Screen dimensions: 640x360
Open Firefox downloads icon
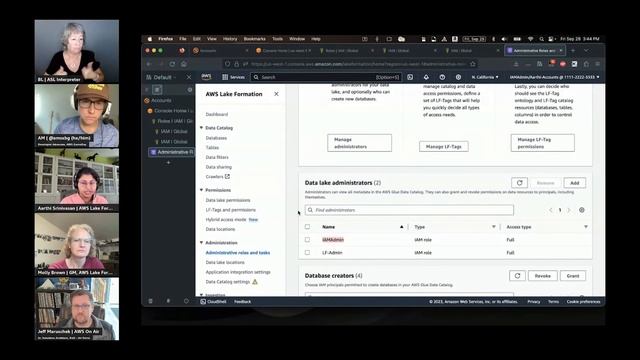tap(516, 64)
